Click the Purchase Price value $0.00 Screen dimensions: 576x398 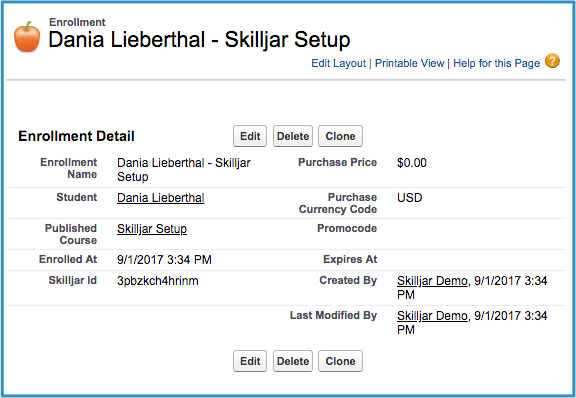412,163
